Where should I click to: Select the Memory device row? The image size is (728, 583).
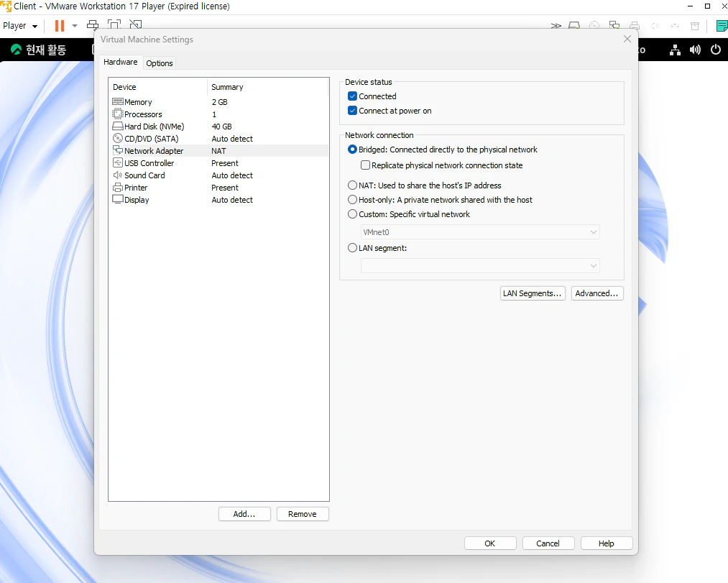(219, 102)
